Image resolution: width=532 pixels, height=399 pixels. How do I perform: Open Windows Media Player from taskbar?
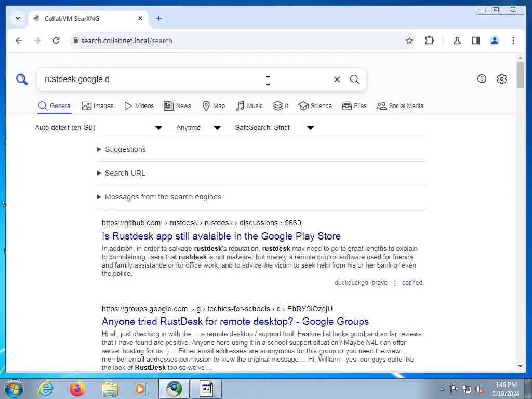(141, 389)
